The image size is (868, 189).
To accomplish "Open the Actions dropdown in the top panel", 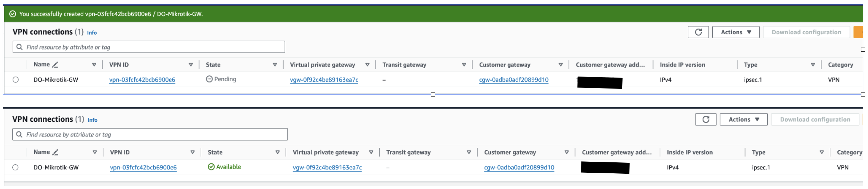I will pyautogui.click(x=736, y=32).
